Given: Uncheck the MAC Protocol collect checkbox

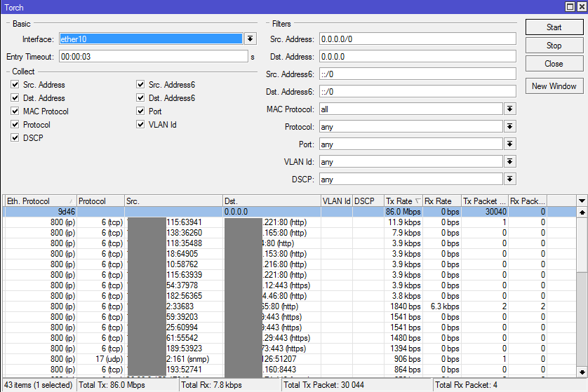Looking at the screenshot, I should [15, 111].
